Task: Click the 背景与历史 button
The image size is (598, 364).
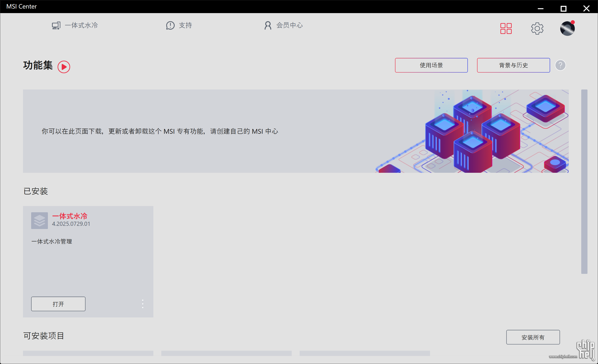Action: click(x=513, y=65)
